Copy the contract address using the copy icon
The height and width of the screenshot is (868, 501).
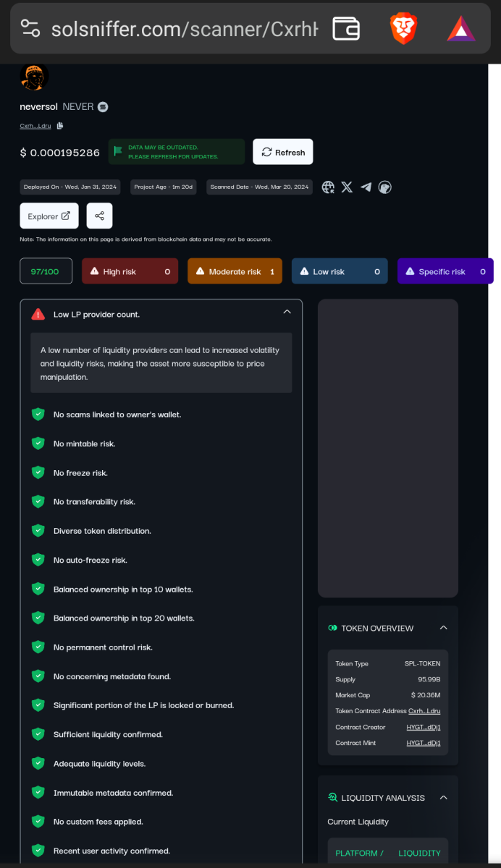pyautogui.click(x=59, y=125)
